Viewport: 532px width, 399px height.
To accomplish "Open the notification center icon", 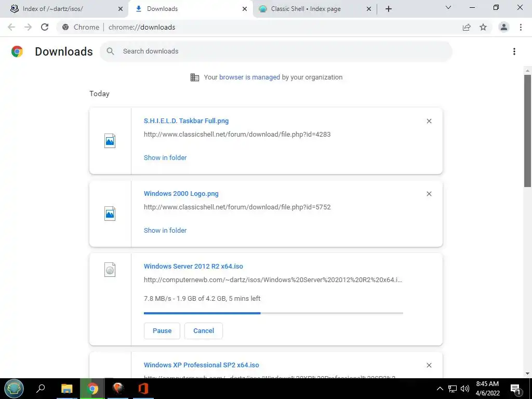I will pyautogui.click(x=516, y=389).
